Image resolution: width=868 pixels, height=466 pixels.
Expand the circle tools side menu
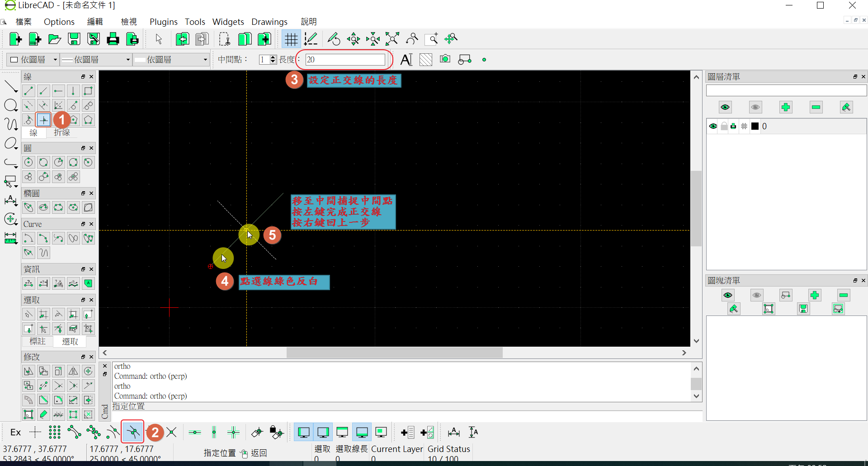point(11,106)
